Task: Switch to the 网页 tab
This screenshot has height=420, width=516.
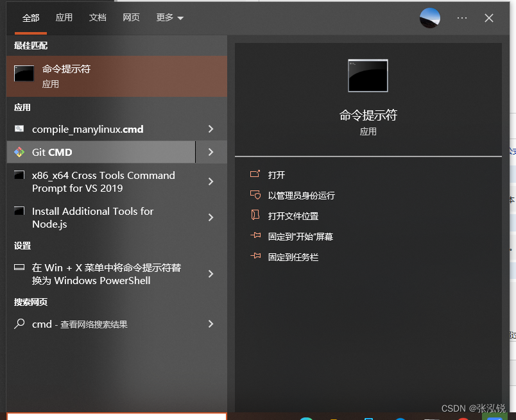Action: (x=131, y=17)
